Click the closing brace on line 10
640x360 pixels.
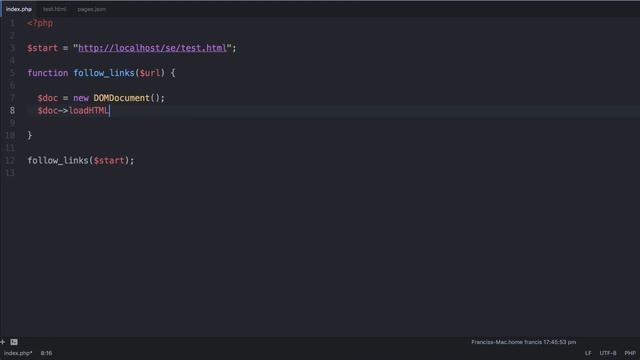pyautogui.click(x=29, y=136)
